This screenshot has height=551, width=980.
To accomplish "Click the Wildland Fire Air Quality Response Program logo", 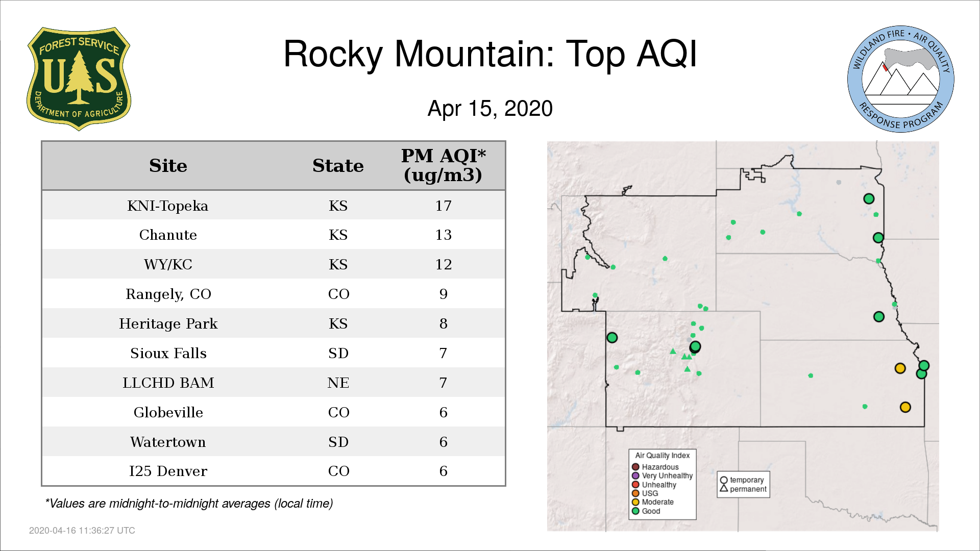I will (900, 79).
